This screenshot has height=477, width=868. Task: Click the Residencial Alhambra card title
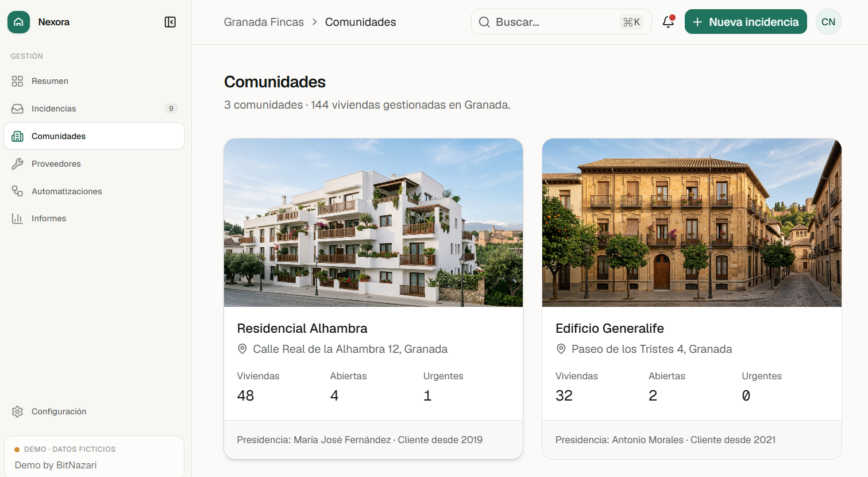tap(302, 328)
